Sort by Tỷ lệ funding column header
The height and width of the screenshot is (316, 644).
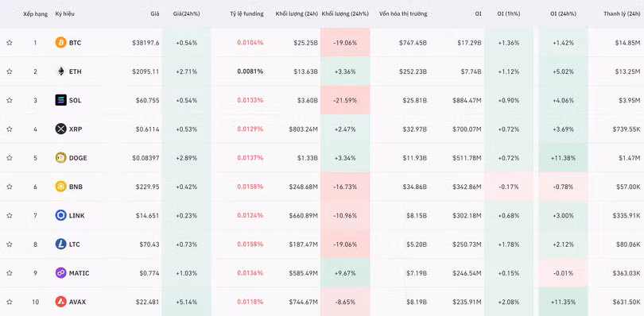coord(246,14)
